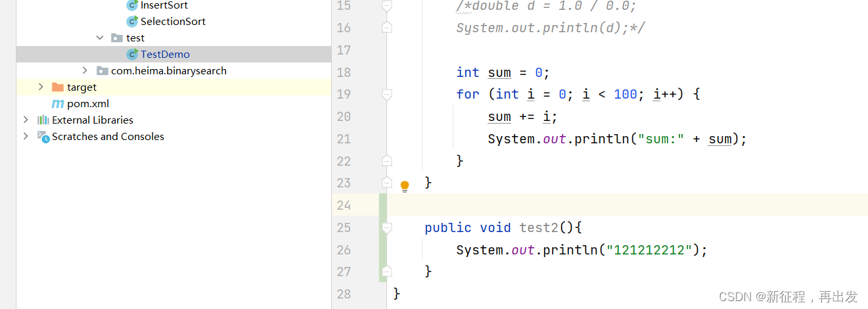Select the InsertSort class icon
This screenshot has width=868, height=309.
click(x=132, y=5)
